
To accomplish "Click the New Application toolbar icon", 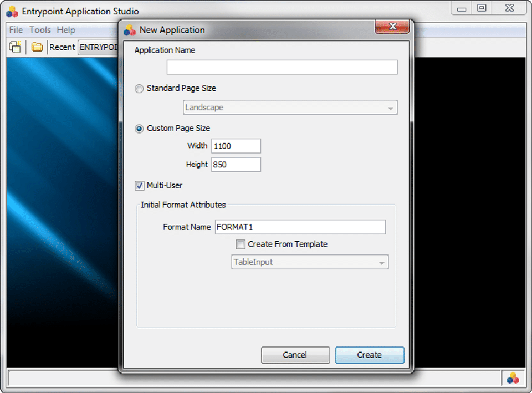I will coord(15,47).
